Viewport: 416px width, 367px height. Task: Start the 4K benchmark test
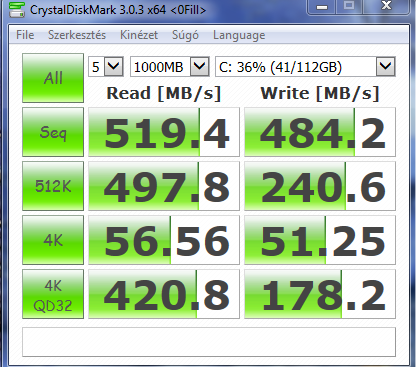pyautogui.click(x=53, y=240)
